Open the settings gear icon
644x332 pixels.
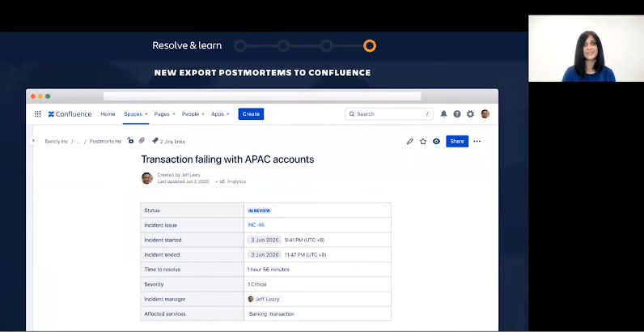pyautogui.click(x=470, y=114)
